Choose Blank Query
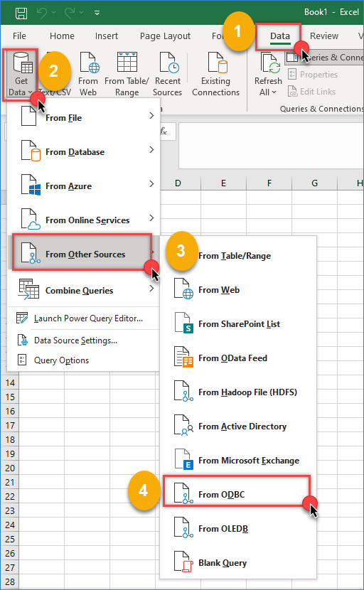 (x=238, y=563)
